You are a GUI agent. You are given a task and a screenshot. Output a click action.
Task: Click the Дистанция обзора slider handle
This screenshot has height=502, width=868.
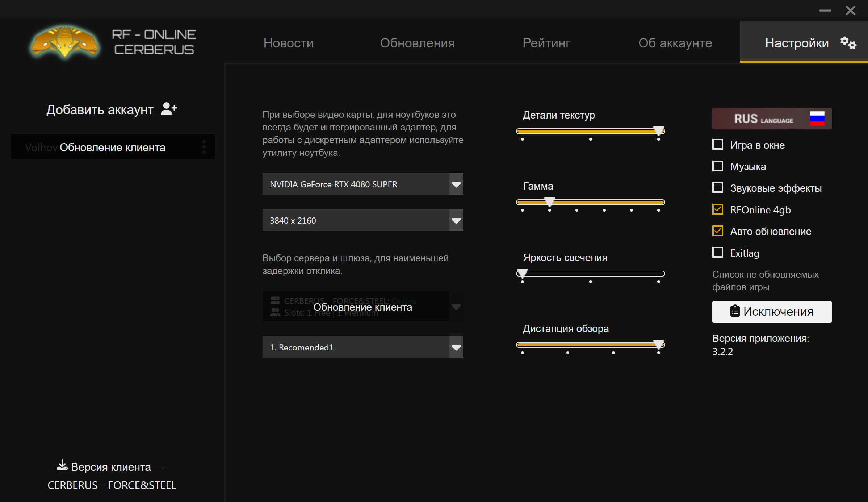coord(658,344)
